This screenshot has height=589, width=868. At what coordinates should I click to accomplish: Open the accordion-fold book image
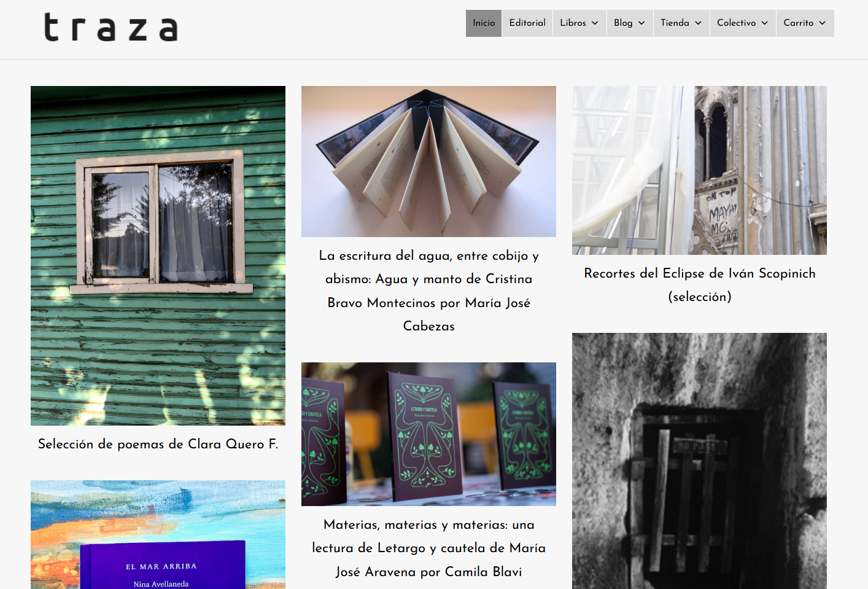(x=428, y=162)
